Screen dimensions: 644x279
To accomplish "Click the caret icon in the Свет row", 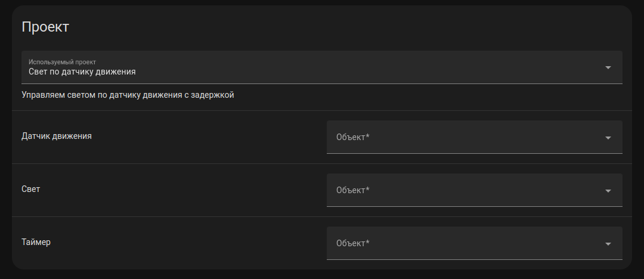I will pyautogui.click(x=608, y=191).
